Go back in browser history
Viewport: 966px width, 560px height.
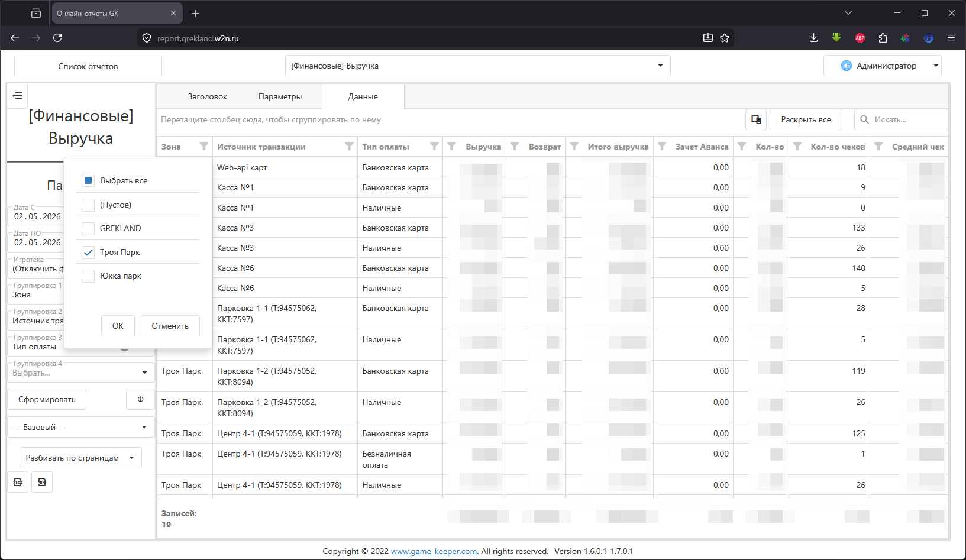click(15, 38)
